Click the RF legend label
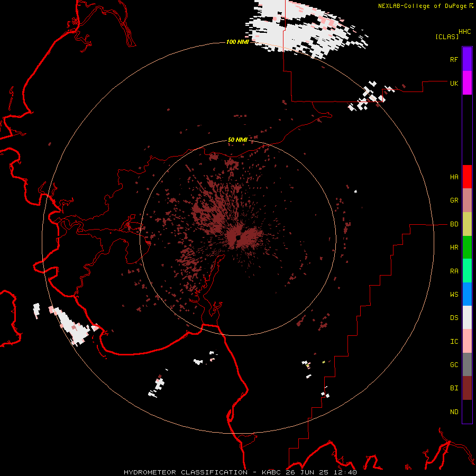The image size is (476, 476). [x=454, y=59]
